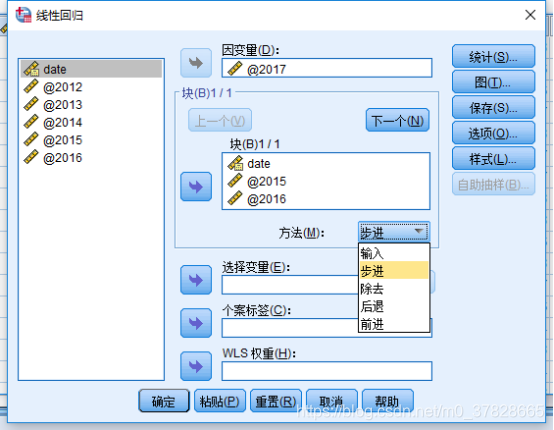This screenshot has height=430, width=554.
Task: Select date variable in left source list
Action: point(92,69)
